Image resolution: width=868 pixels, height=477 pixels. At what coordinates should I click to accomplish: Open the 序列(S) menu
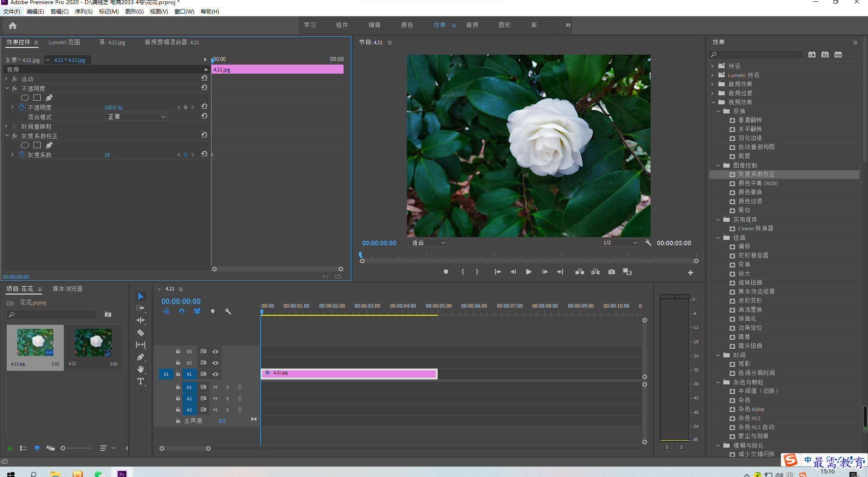pos(84,11)
